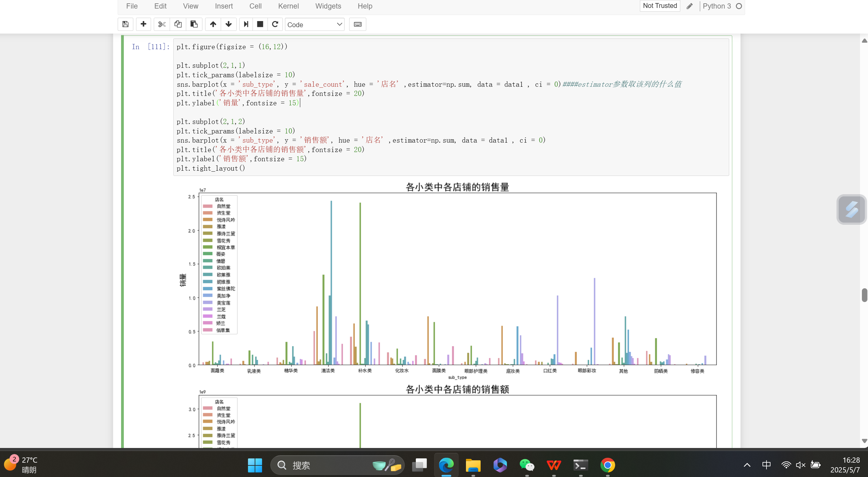Show hidden system tray icons chevron
Screen dimensions: 868x477
point(747,465)
